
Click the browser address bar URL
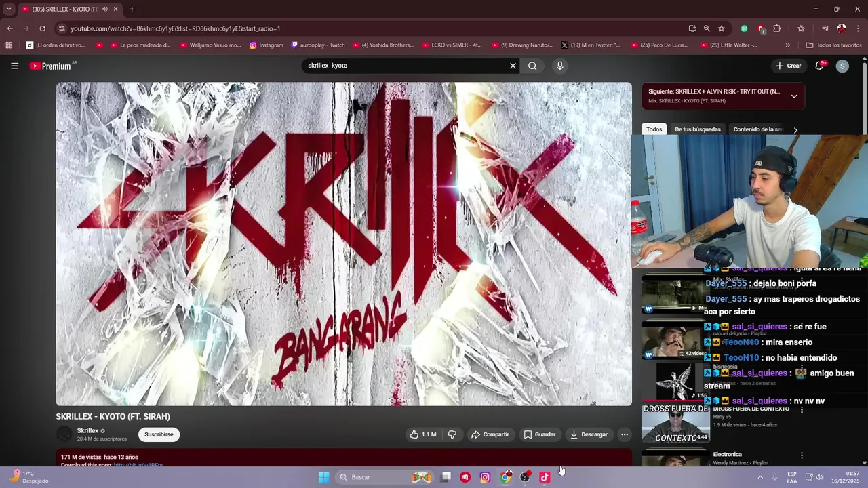click(175, 28)
